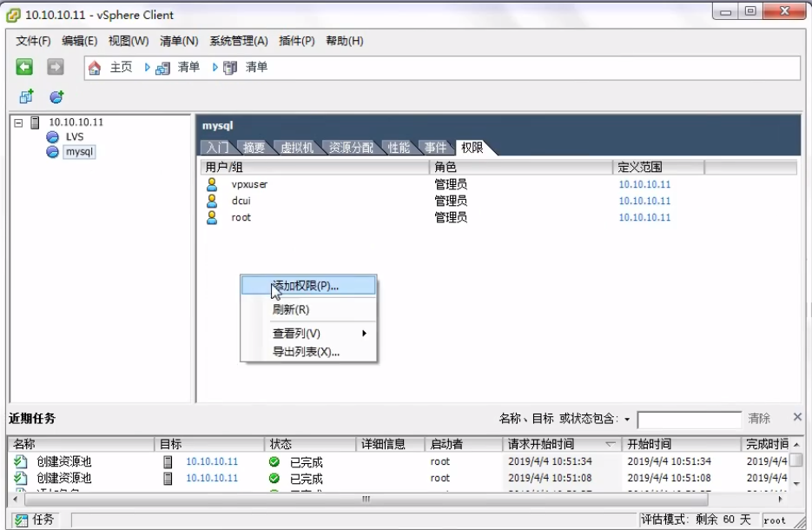Choose 添加权限(P)... in context menu
Image resolution: width=812 pixels, height=530 pixels.
[308, 286]
